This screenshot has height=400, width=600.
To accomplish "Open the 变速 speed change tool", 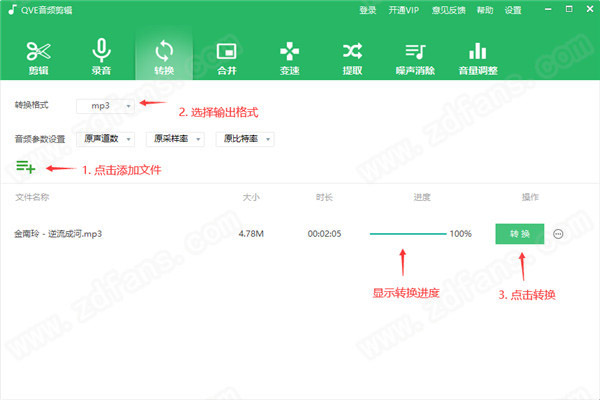I will pos(289,58).
